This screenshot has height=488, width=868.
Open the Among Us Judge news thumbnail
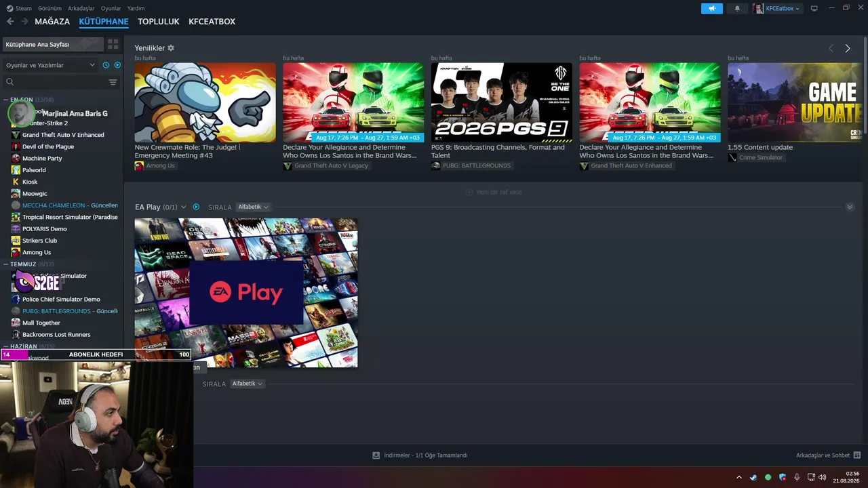pos(205,102)
